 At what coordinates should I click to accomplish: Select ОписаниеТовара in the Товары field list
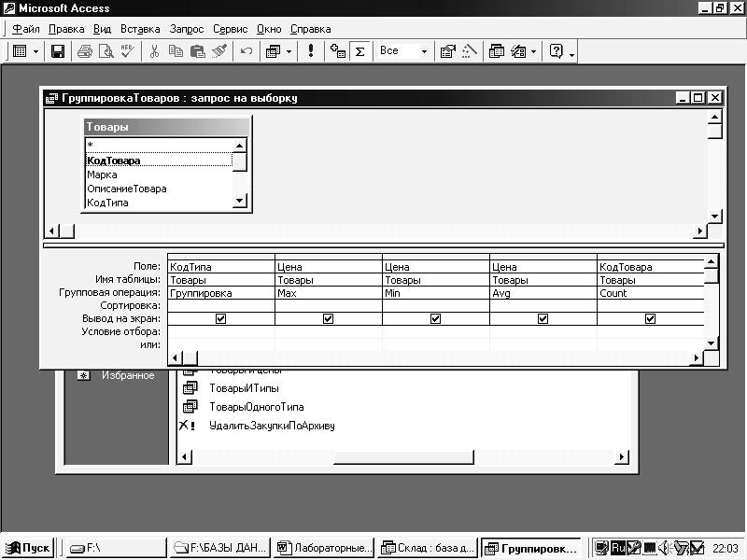tap(159, 189)
